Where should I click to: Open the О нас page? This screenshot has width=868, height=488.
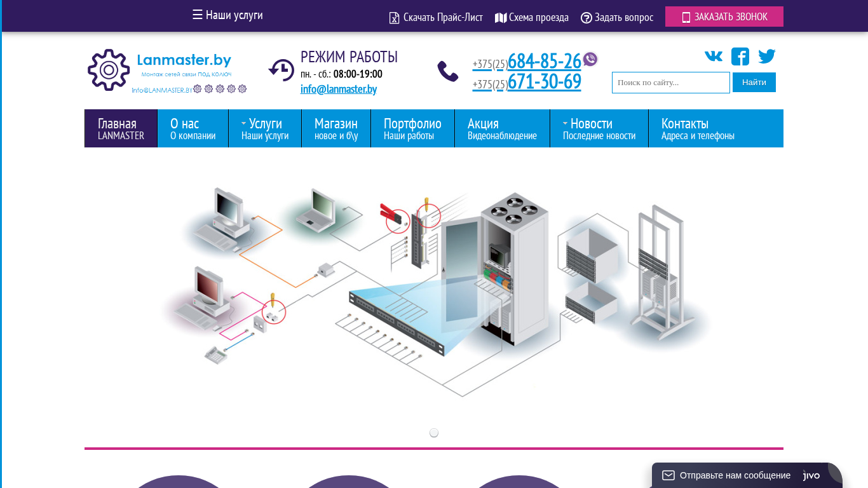pos(193,128)
